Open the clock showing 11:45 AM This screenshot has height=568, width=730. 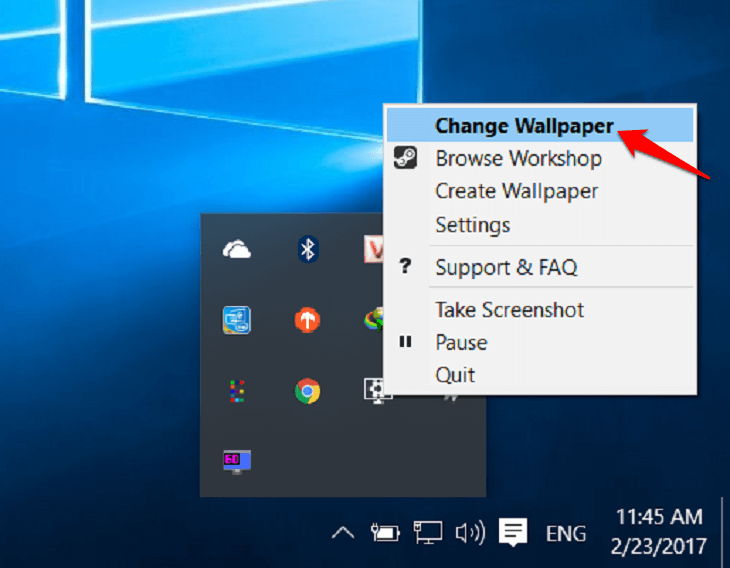(x=658, y=532)
